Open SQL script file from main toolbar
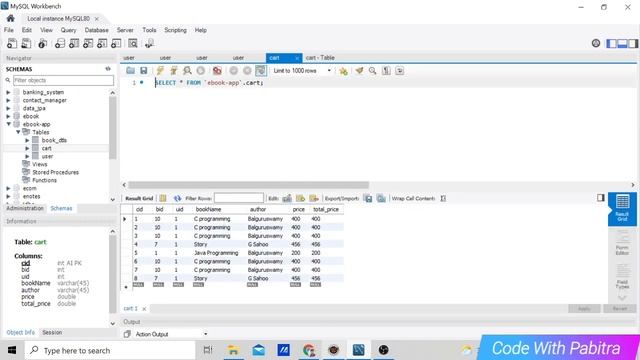This screenshot has width=640, height=360. click(x=26, y=43)
